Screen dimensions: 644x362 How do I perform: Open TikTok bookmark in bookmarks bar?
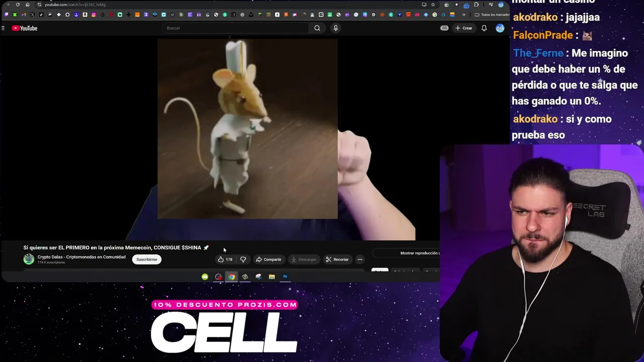[41, 15]
